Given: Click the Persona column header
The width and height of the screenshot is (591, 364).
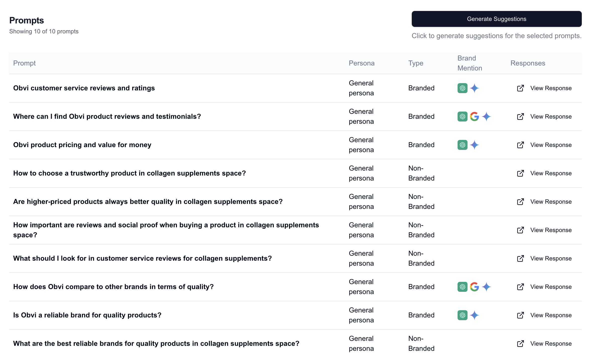Looking at the screenshot, I should coord(361,63).
